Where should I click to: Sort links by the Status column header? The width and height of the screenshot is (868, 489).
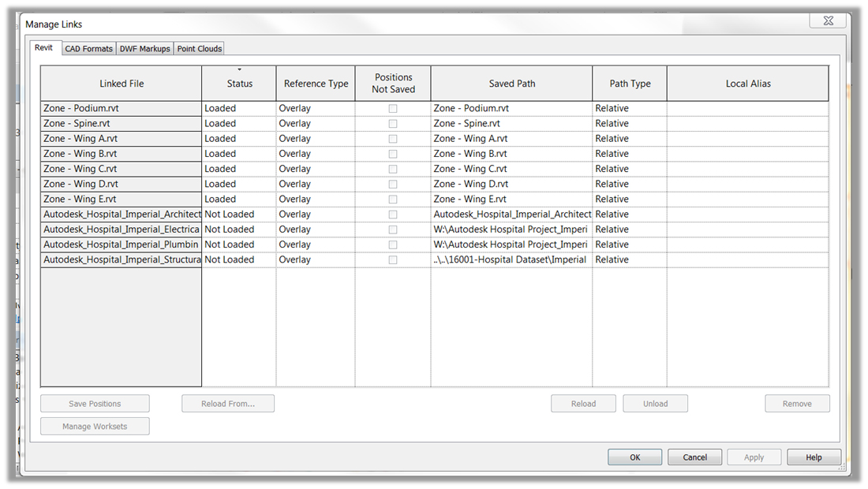click(238, 83)
